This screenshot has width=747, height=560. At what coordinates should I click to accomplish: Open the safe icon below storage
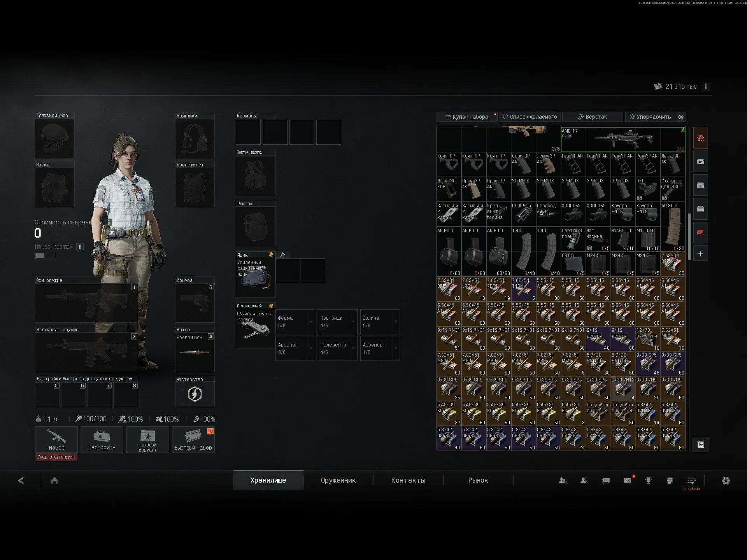tap(700, 444)
